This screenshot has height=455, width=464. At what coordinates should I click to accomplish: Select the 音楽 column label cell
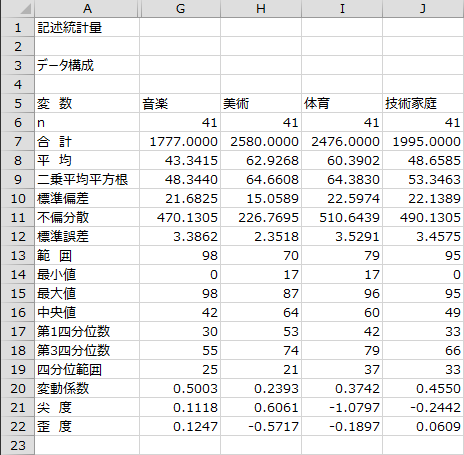pyautogui.click(x=180, y=103)
